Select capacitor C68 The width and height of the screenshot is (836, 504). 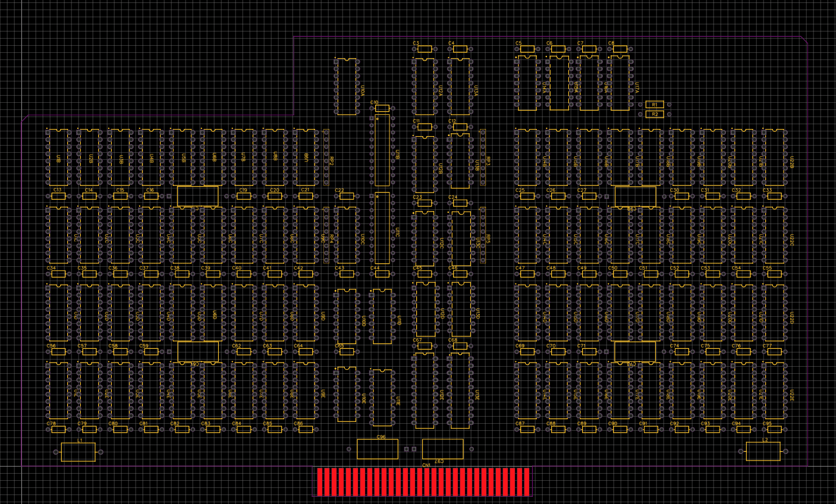pyautogui.click(x=460, y=346)
